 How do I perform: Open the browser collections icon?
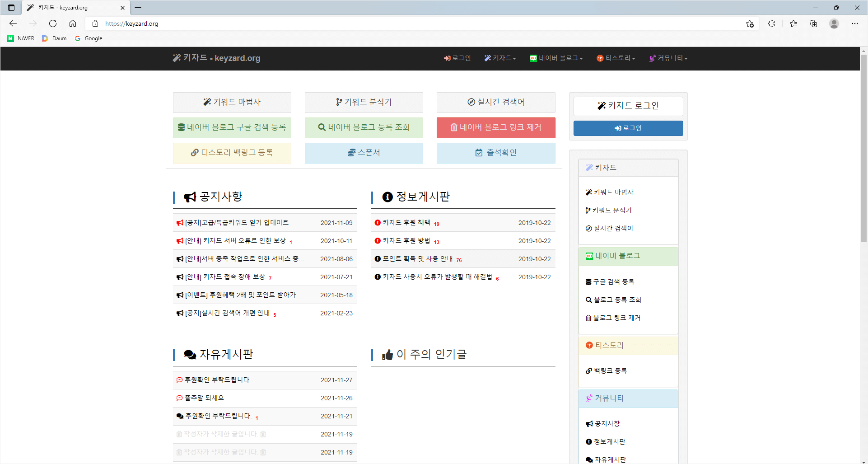coord(813,23)
